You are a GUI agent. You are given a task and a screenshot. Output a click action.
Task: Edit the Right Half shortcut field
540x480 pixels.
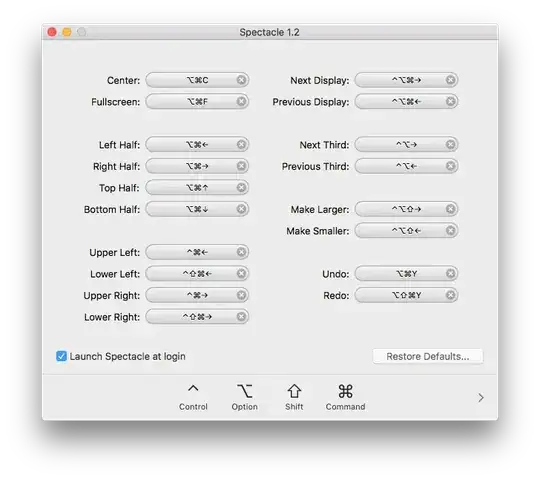[197, 166]
